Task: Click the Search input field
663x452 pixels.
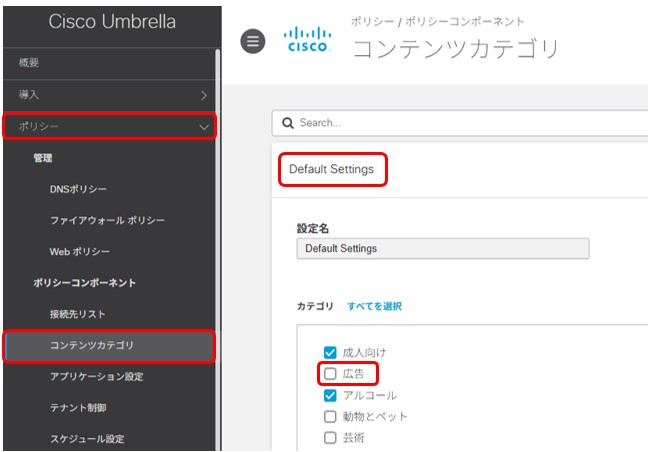Action: tap(460, 123)
